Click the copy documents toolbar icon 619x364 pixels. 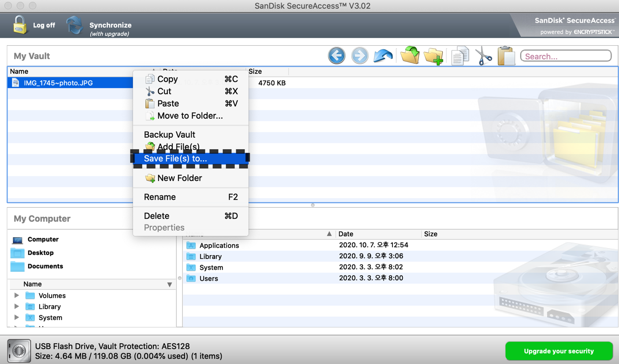point(460,56)
